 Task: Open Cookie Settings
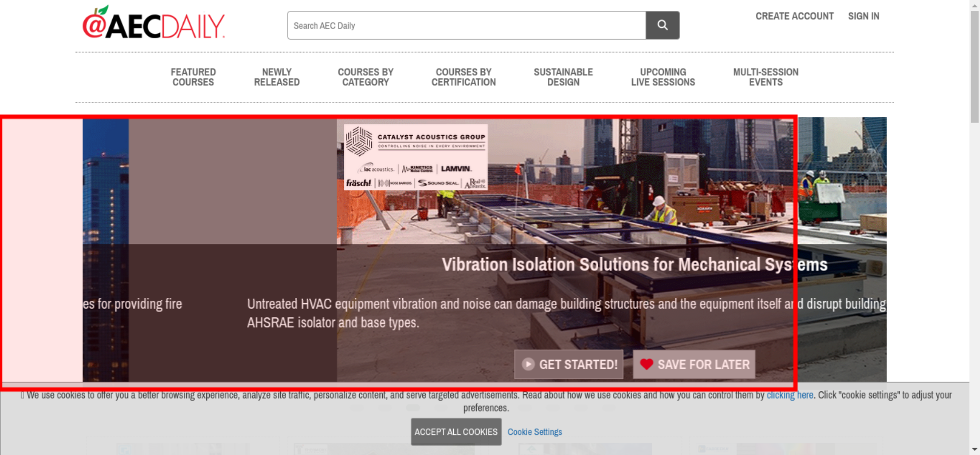point(535,432)
